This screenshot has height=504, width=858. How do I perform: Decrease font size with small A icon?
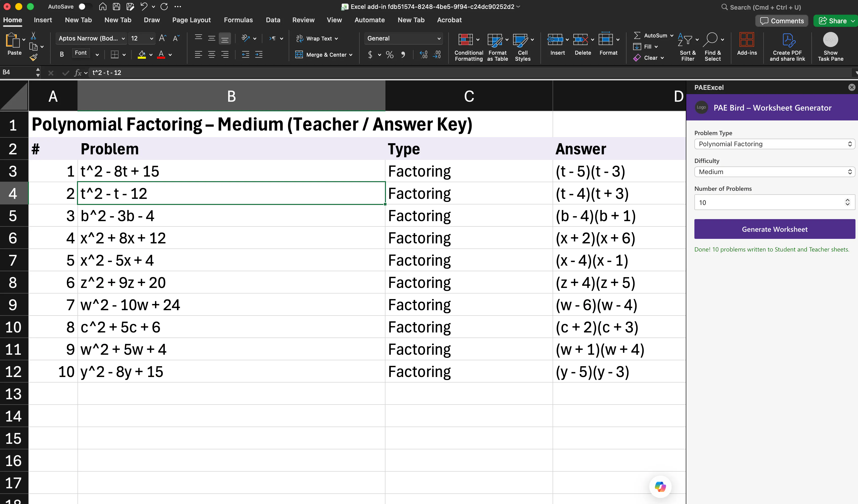(x=176, y=38)
